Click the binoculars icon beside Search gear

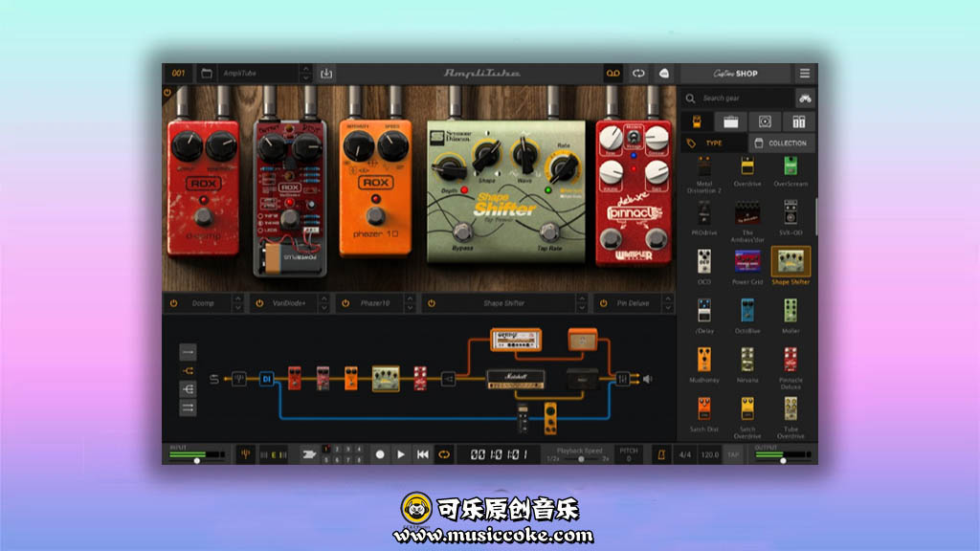pos(805,99)
